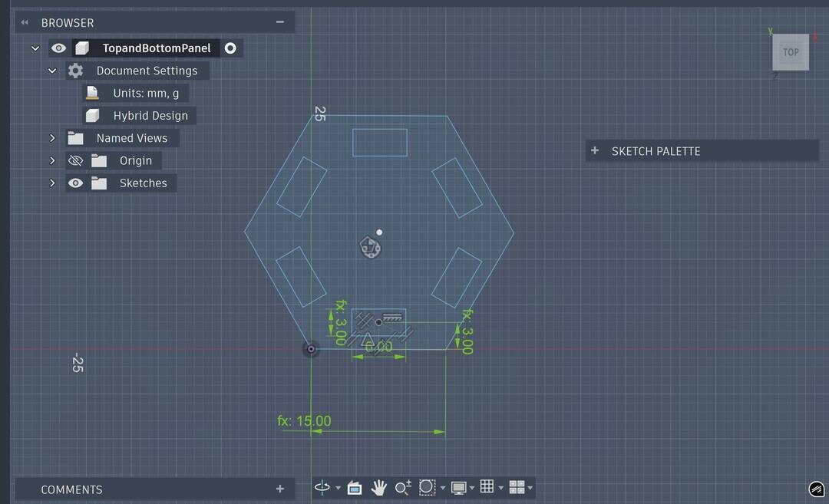829x504 pixels.
Task: Select the left fx: 3.00 dimension
Action: pyautogui.click(x=341, y=322)
